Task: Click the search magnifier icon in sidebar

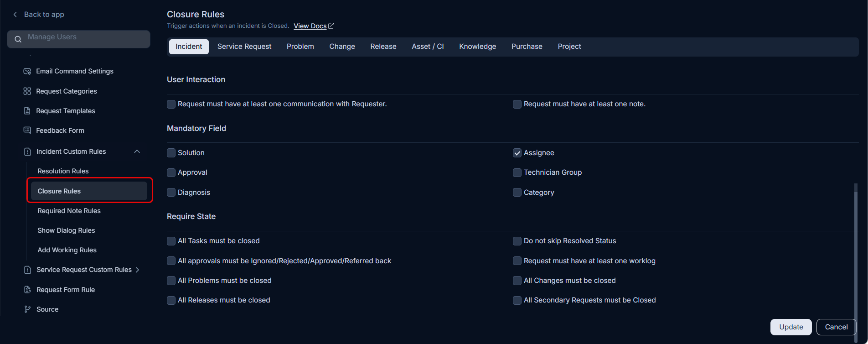Action: (x=18, y=39)
